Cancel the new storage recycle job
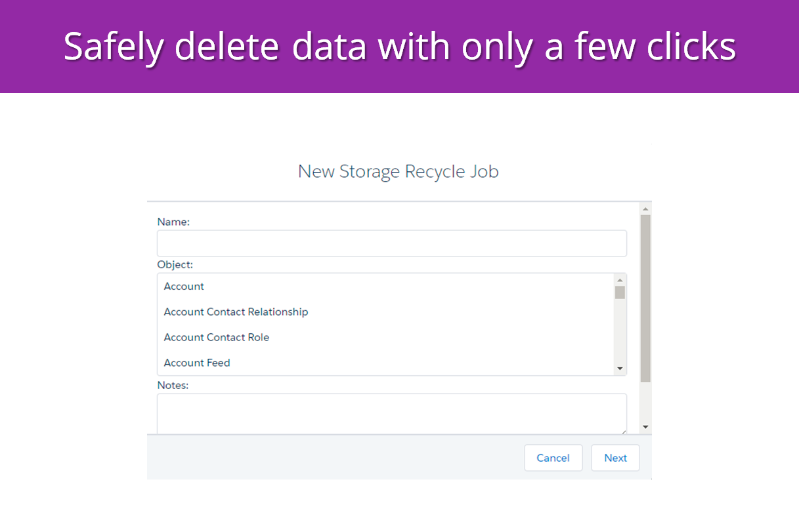This screenshot has height=532, width=799. 553,458
